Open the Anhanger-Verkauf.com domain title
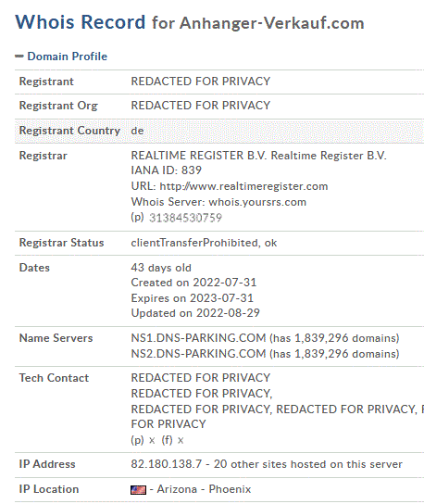 pyautogui.click(x=272, y=23)
